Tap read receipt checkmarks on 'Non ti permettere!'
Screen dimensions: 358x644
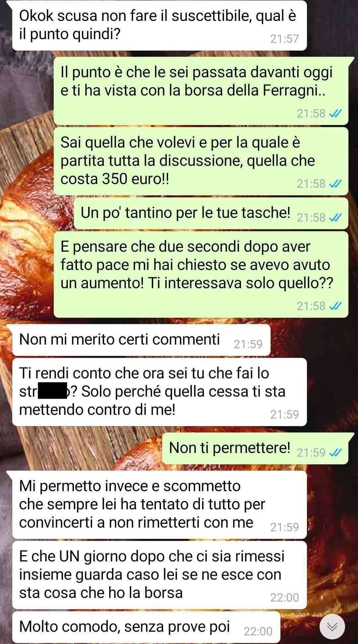coord(335,453)
